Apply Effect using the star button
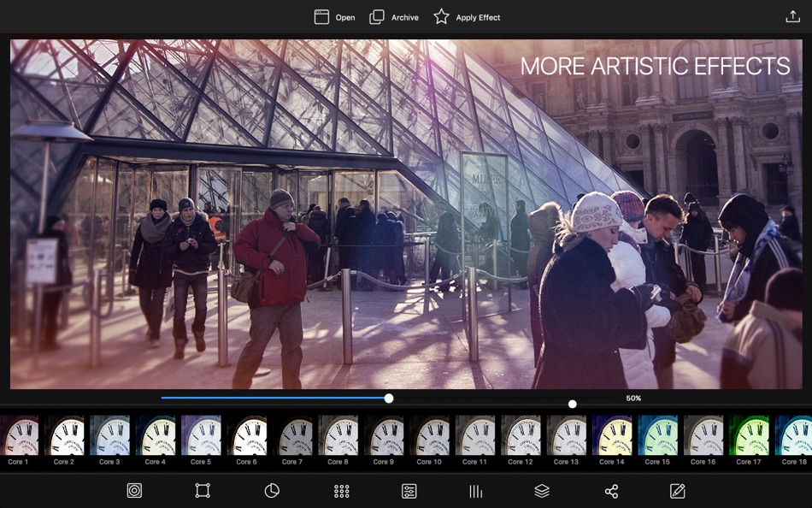Viewport: 812px width, 508px height. [467, 16]
